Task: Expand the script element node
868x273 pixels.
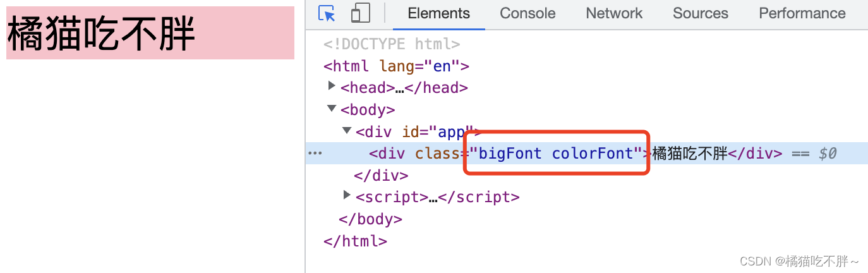Action: coord(347,195)
